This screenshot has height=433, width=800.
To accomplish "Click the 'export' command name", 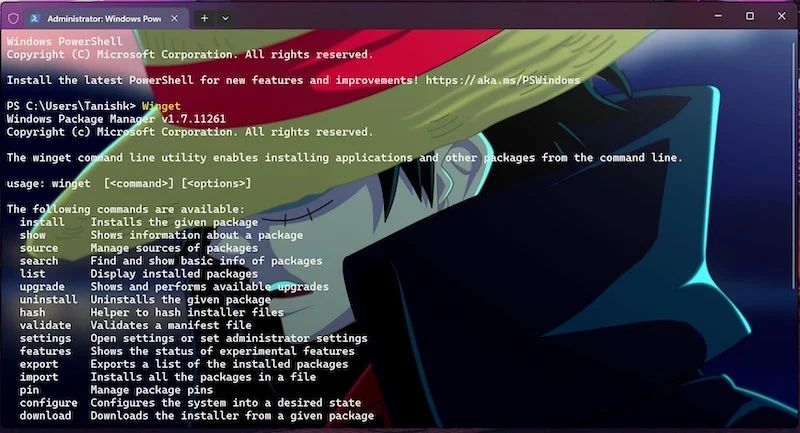I will point(39,364).
